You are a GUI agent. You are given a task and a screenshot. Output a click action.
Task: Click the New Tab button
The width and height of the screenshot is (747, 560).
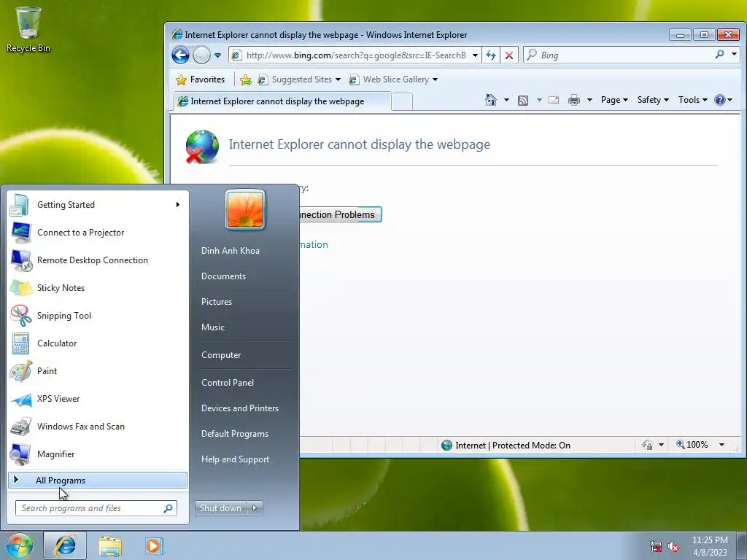(x=402, y=102)
